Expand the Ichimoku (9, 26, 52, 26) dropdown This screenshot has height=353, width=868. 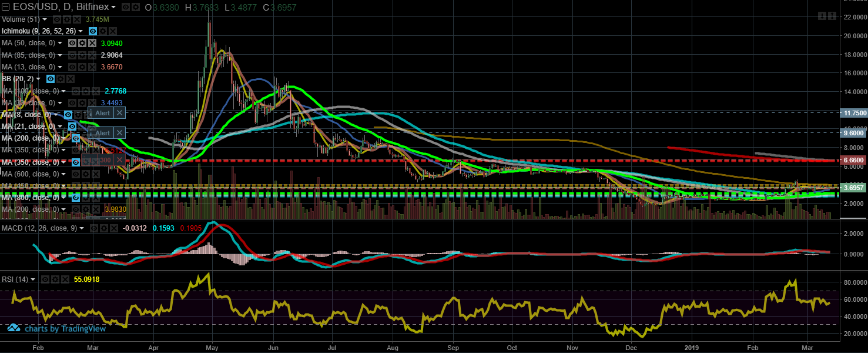(81, 31)
